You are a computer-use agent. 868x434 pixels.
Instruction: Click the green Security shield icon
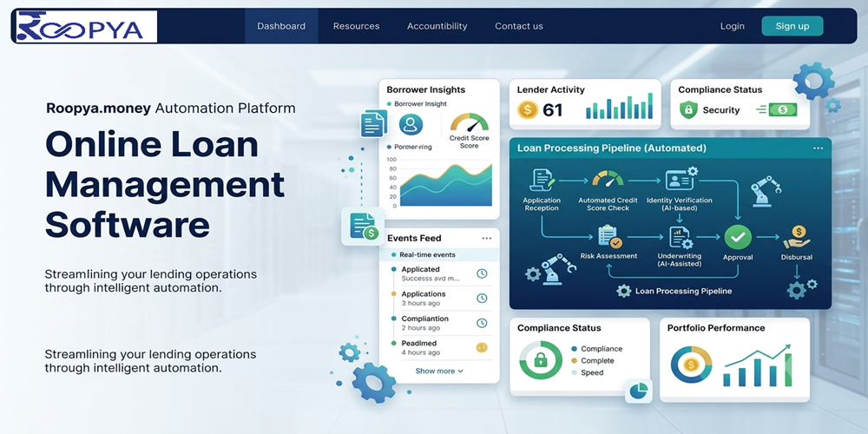688,109
